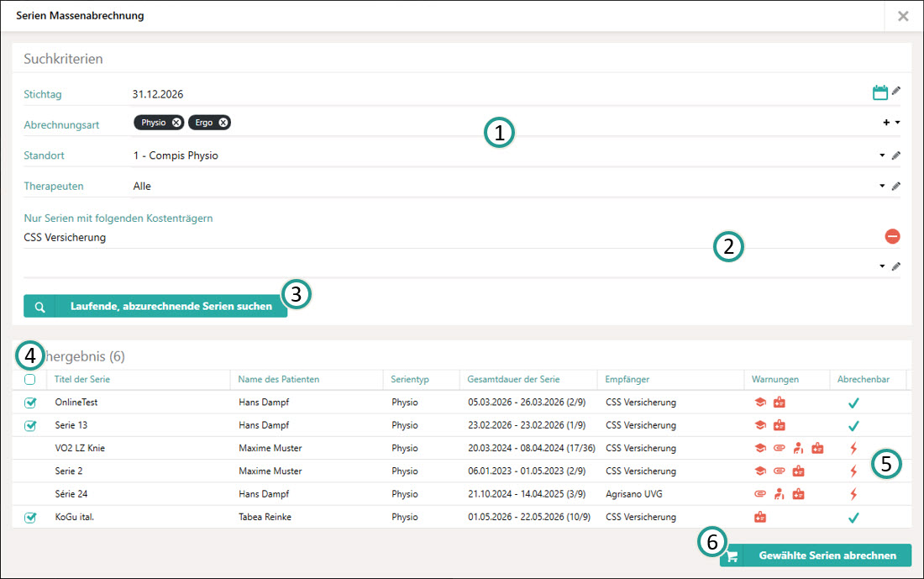Click the plus icon to add an Abrechnungsart

(885, 123)
